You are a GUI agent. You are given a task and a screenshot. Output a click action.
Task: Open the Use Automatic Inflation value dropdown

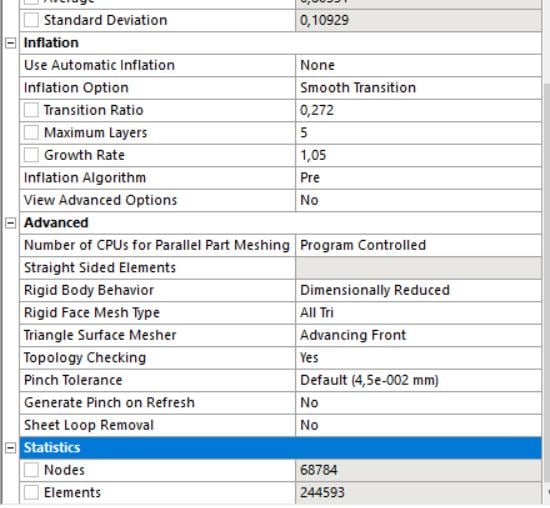(418, 65)
